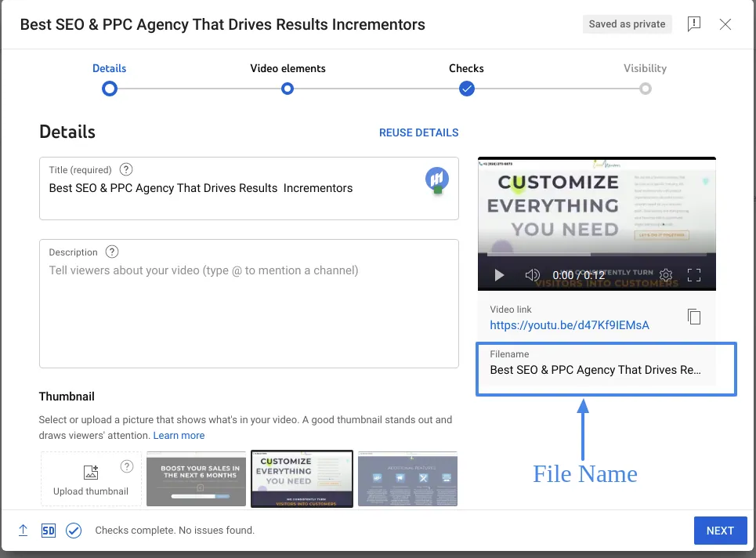Play the video preview

[499, 275]
